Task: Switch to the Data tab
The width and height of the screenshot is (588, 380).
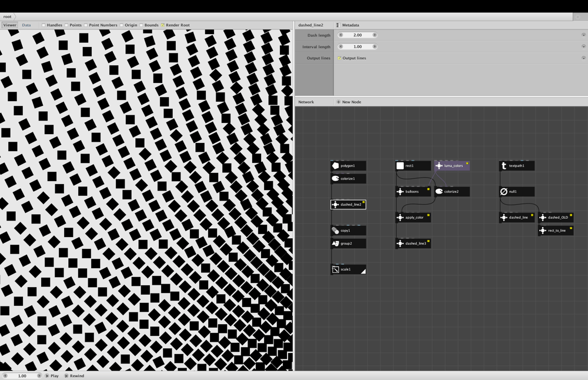Action: 26,25
